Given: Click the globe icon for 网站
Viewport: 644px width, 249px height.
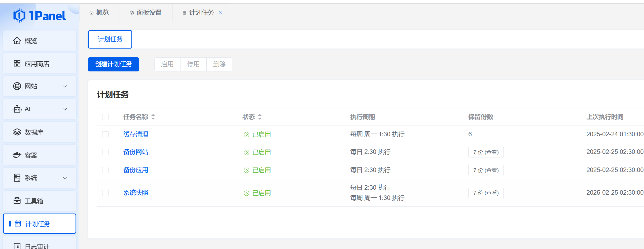Looking at the screenshot, I should click(x=17, y=86).
